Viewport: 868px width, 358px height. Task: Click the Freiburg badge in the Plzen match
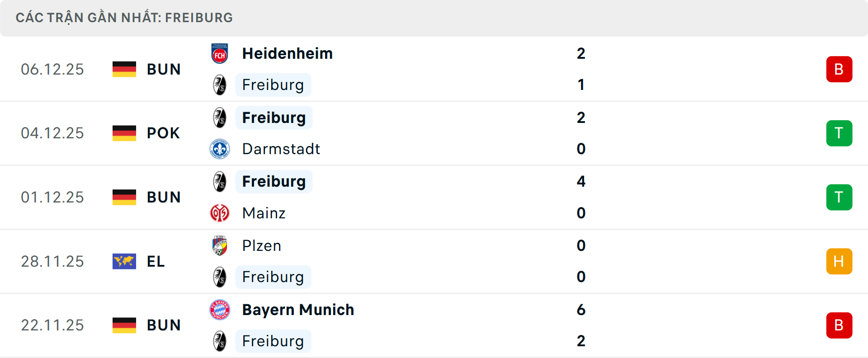(220, 277)
